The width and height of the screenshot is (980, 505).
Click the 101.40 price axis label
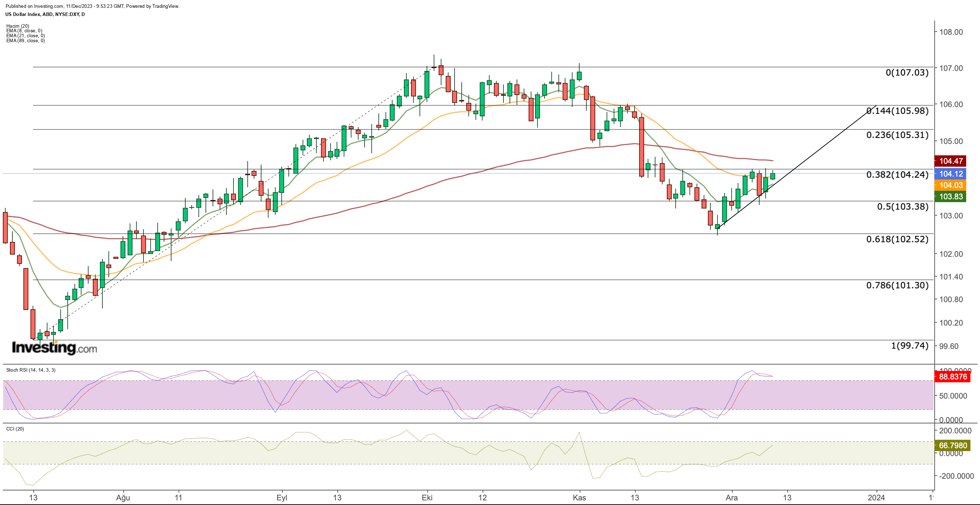click(x=951, y=277)
